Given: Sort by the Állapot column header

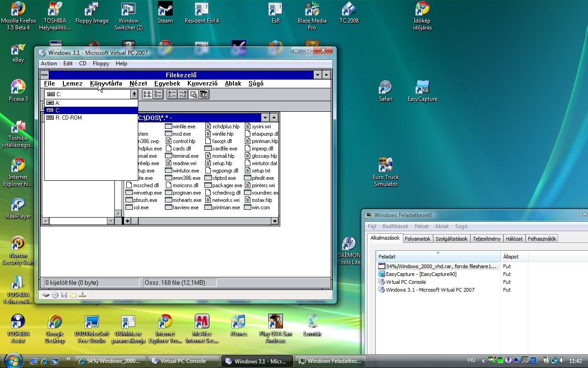Looking at the screenshot, I should (514, 256).
